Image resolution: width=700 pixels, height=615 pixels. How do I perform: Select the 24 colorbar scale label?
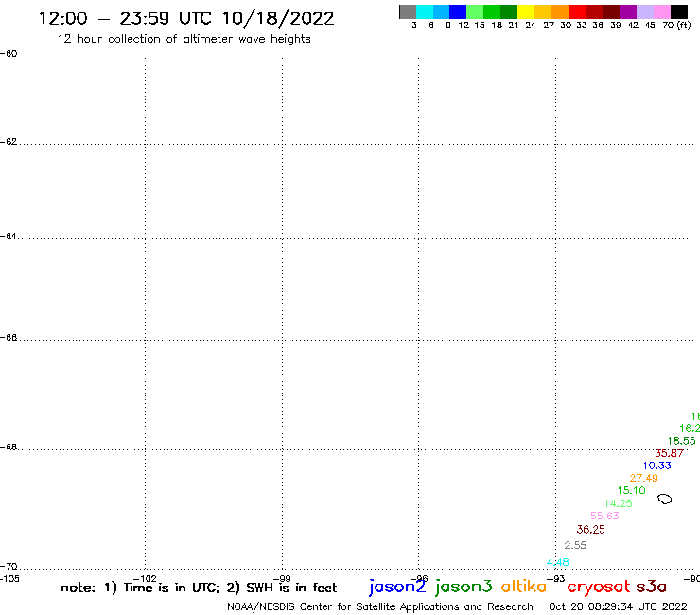click(531, 25)
